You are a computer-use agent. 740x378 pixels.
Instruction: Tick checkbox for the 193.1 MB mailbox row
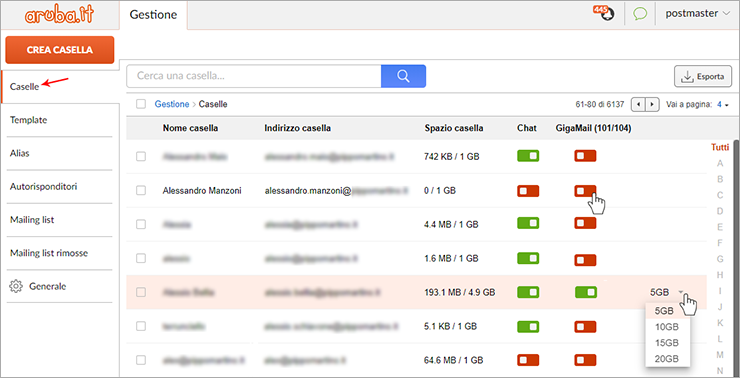pos(141,292)
